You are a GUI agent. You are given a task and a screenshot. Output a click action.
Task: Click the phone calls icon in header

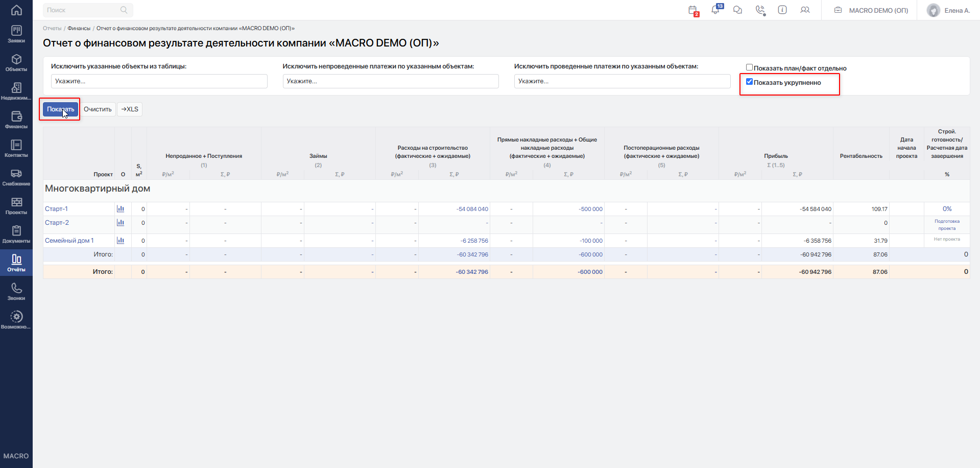coord(760,10)
